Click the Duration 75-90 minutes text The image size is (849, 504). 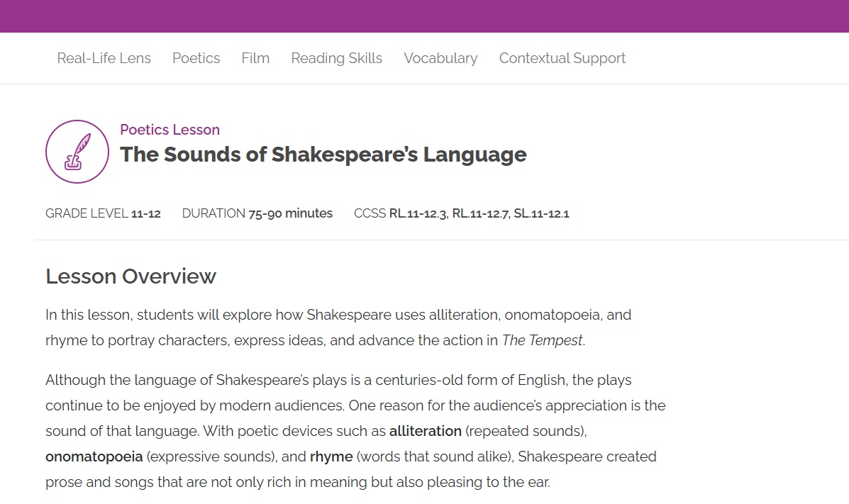click(x=257, y=213)
